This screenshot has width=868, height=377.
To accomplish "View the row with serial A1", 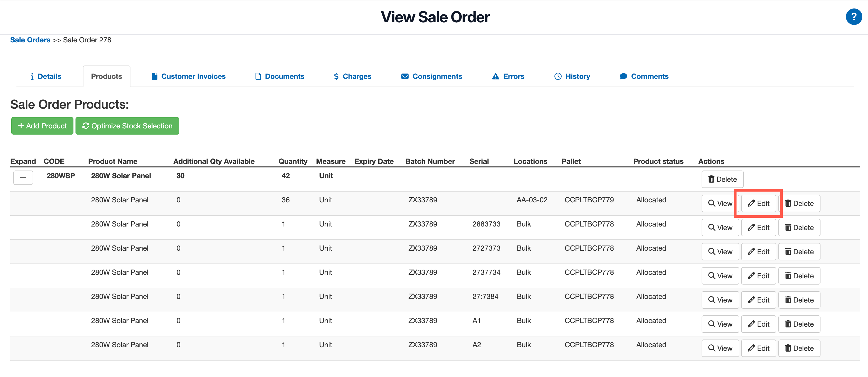I will click(x=720, y=324).
